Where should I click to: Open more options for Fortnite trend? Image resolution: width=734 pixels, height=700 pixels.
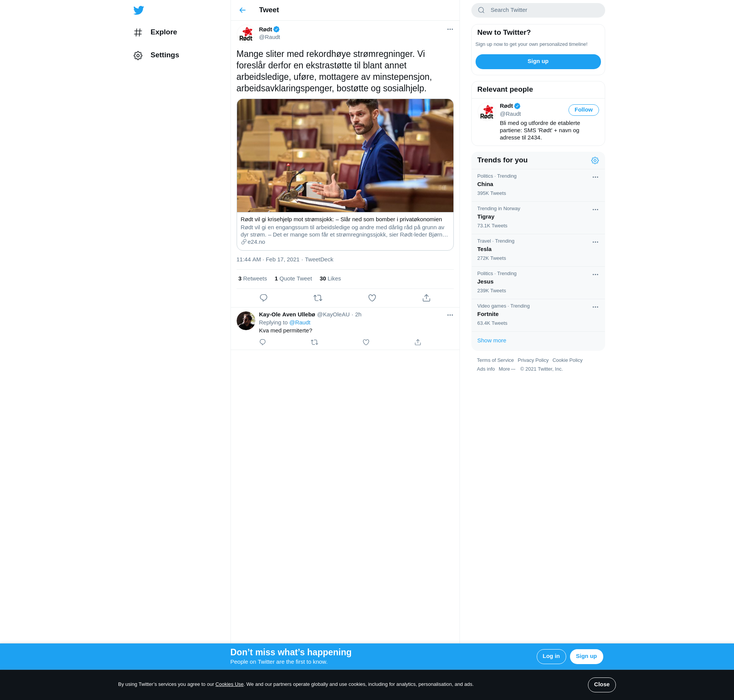coord(595,307)
